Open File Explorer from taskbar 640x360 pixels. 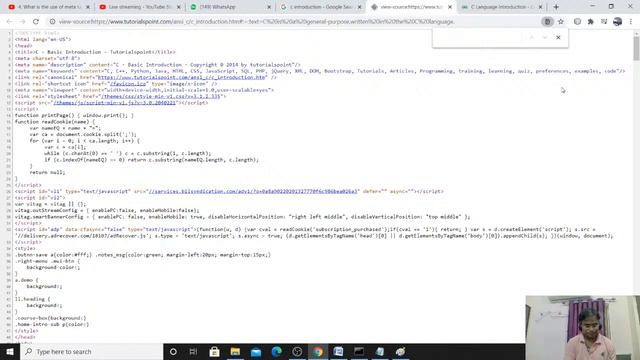pos(235,351)
